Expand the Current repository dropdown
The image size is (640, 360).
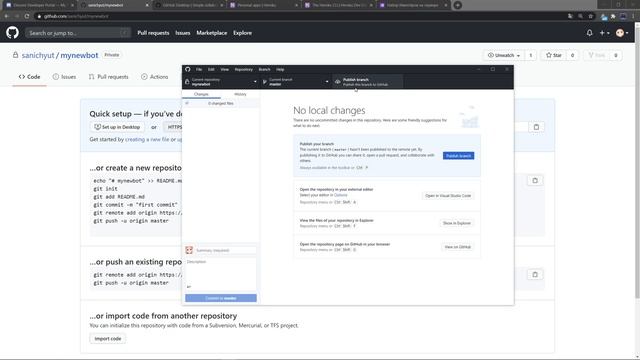pos(221,82)
